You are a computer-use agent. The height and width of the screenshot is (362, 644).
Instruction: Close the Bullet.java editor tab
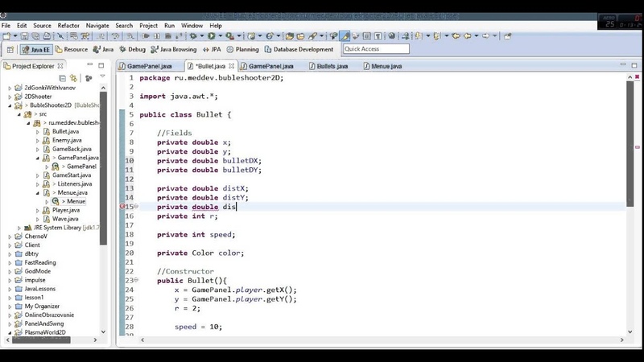[x=231, y=66]
